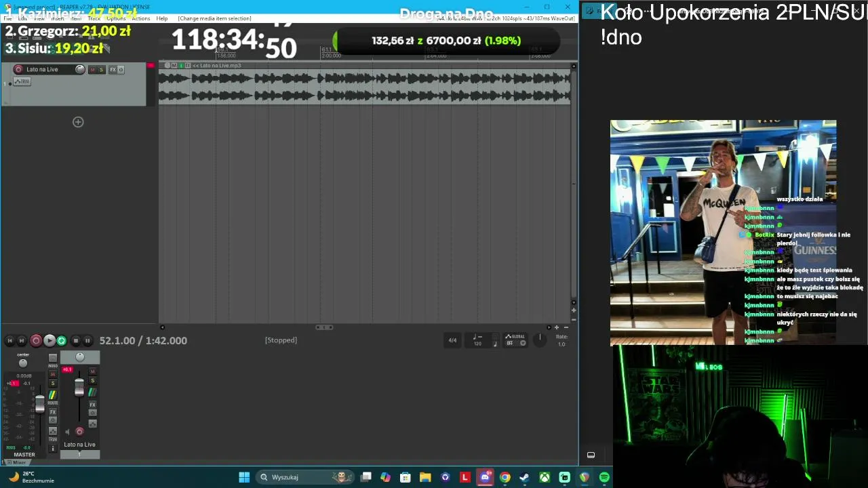
Task: Add a new track with the plus icon
Action: (x=78, y=122)
